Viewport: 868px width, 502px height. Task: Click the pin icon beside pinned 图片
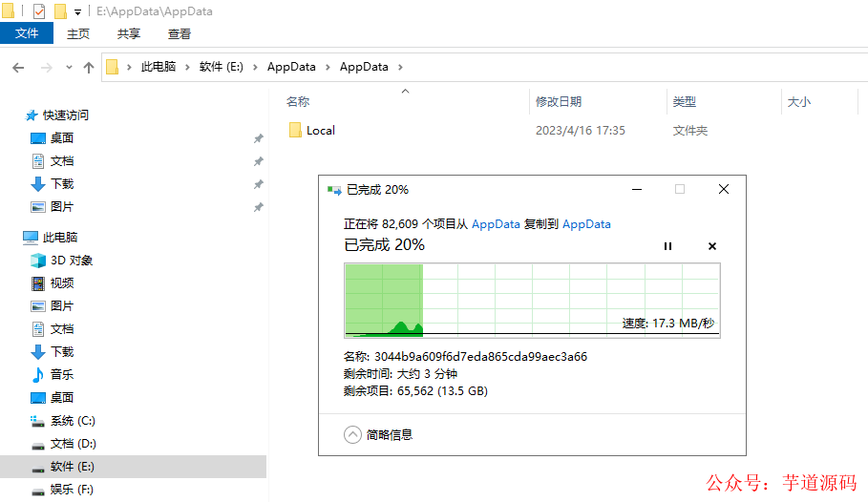258,207
